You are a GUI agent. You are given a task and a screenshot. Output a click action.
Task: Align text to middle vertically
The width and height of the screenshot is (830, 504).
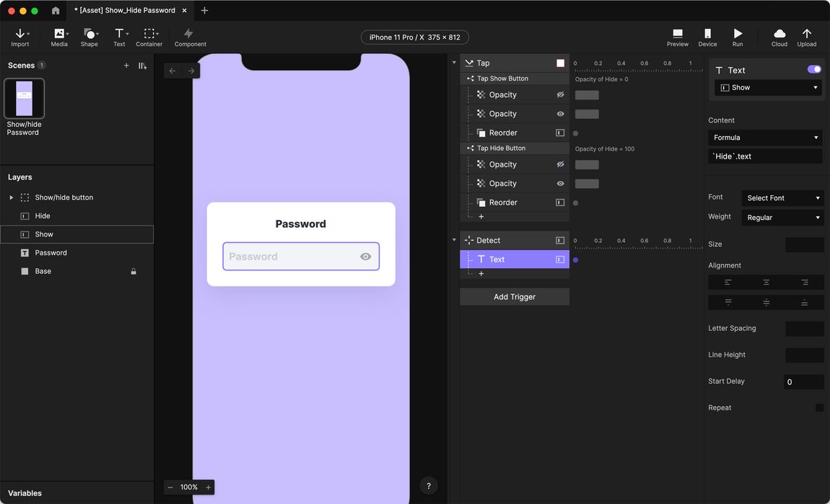point(766,303)
